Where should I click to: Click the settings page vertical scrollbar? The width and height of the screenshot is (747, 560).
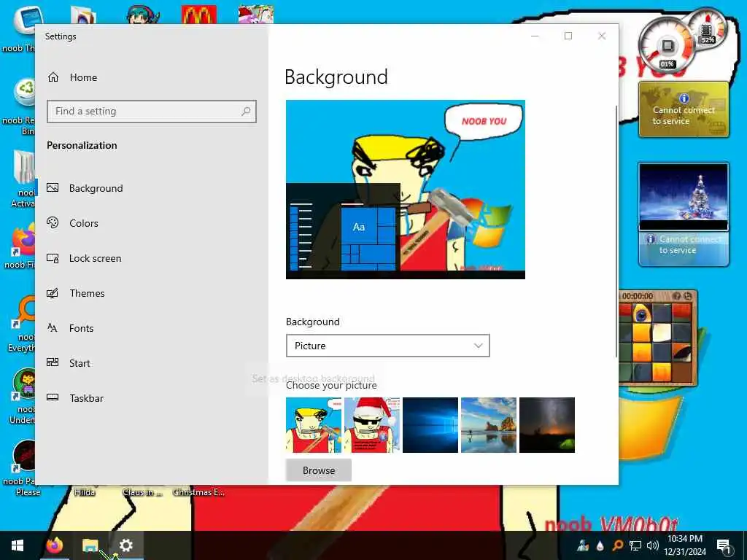tap(616, 231)
